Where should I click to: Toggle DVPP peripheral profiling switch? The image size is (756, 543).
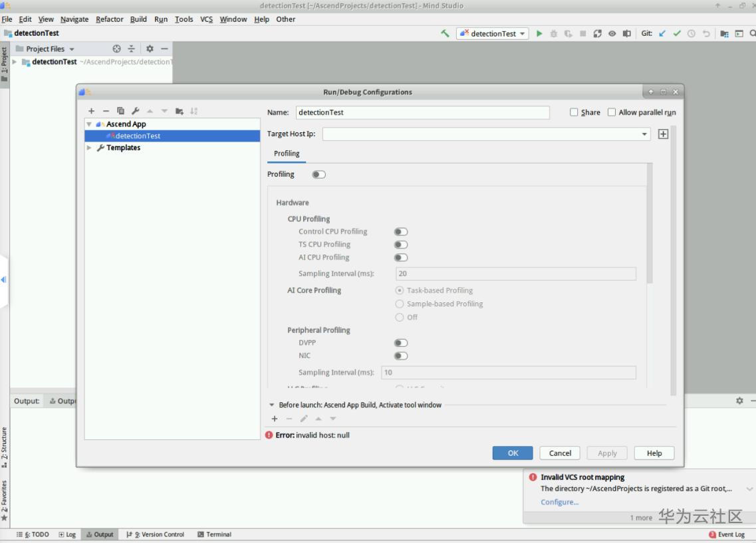(401, 343)
